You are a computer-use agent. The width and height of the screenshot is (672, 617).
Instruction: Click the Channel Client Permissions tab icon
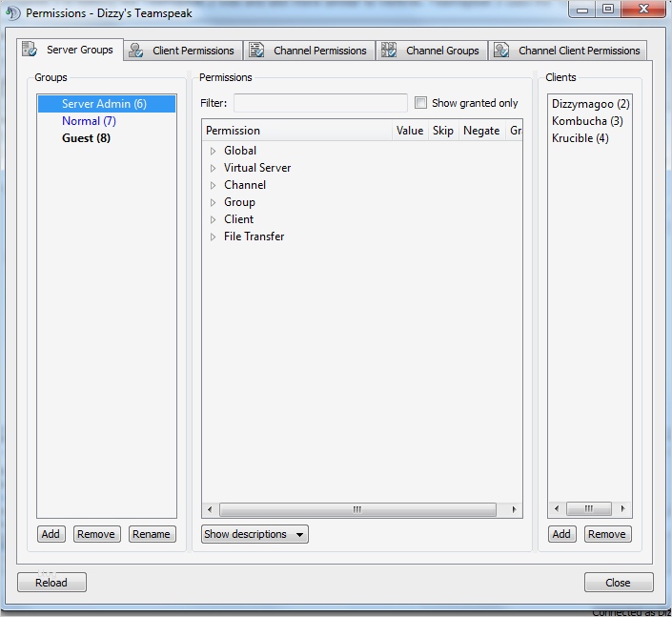coord(501,50)
